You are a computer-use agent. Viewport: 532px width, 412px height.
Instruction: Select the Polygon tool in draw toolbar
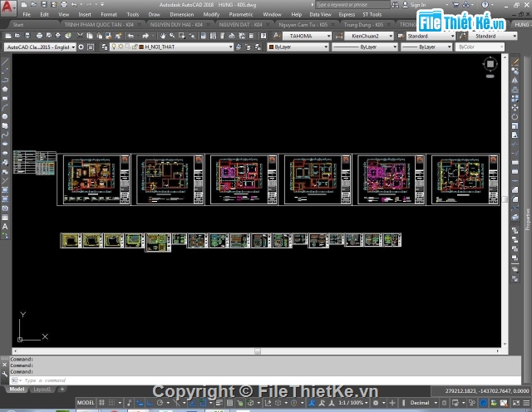pos(5,89)
